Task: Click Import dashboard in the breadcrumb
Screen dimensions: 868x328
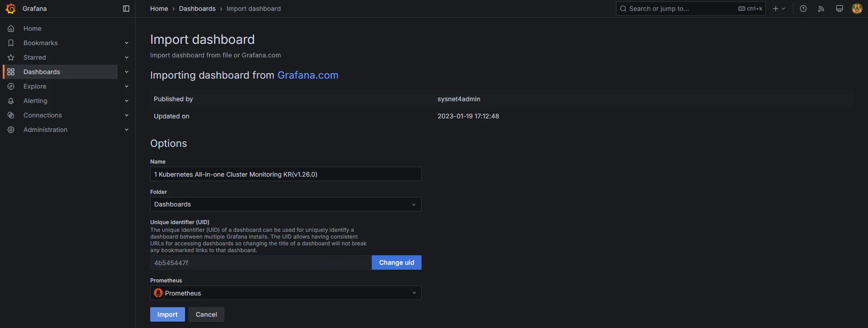Action: 253,9
